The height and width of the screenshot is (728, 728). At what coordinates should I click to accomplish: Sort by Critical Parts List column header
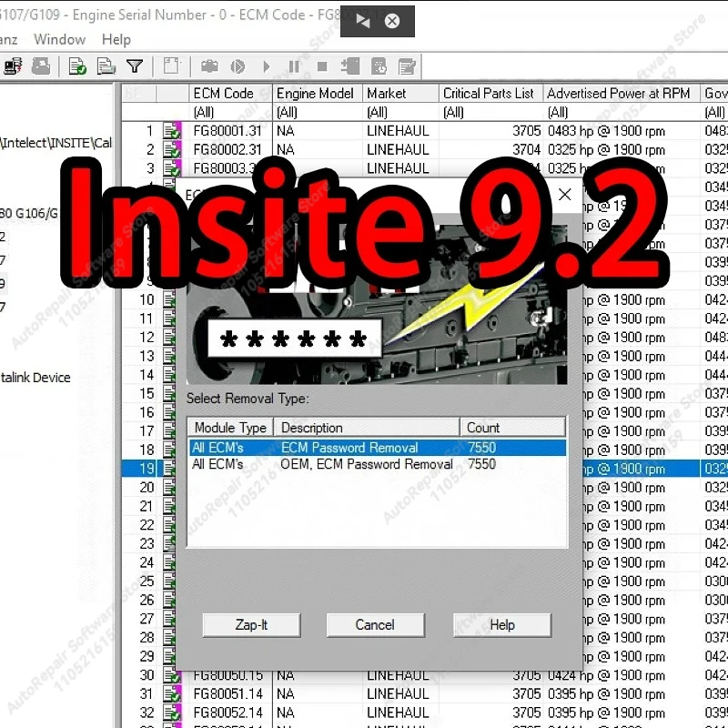point(490,94)
